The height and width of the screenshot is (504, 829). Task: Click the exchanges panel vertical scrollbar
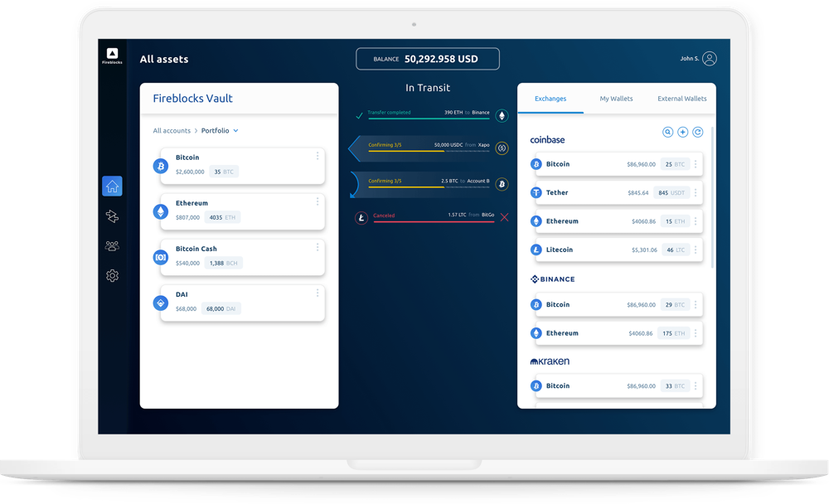pyautogui.click(x=712, y=199)
